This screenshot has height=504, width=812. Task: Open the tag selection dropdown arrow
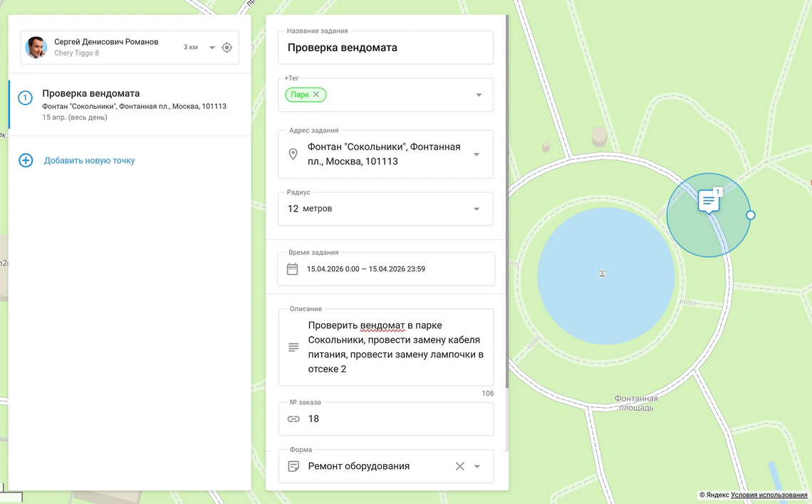point(479,94)
